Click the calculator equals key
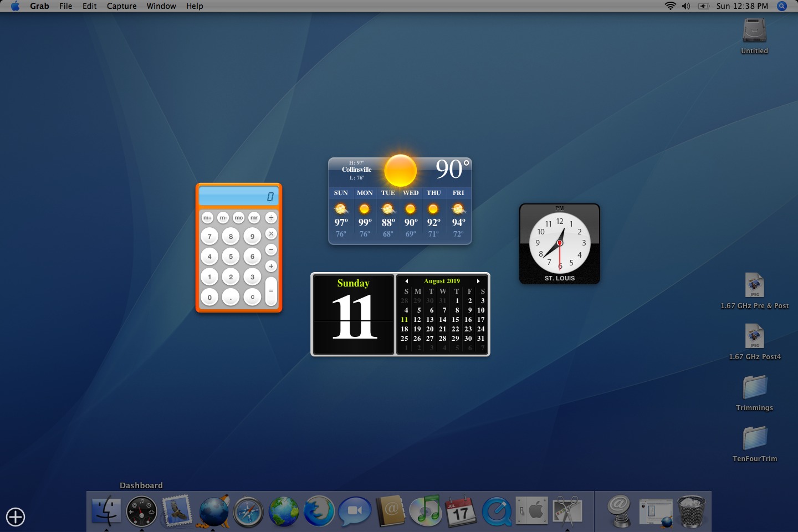The width and height of the screenshot is (798, 532). click(271, 291)
